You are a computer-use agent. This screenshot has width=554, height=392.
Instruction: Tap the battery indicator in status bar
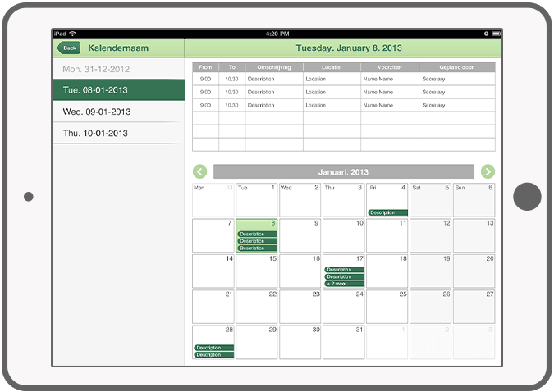click(x=497, y=34)
